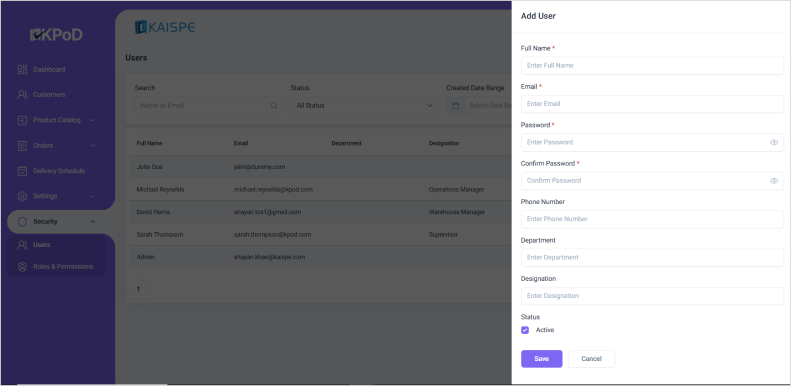Expand the Product Catalog chevron
Screen dimensions: 791x386
tap(92, 120)
